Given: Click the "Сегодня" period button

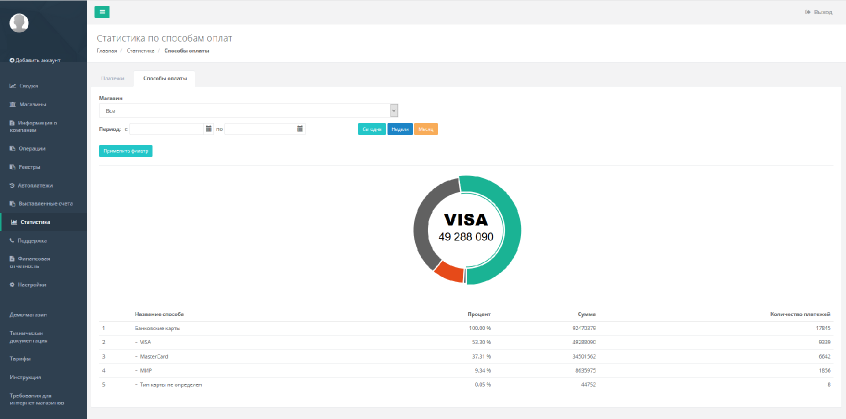Looking at the screenshot, I should click(x=372, y=129).
